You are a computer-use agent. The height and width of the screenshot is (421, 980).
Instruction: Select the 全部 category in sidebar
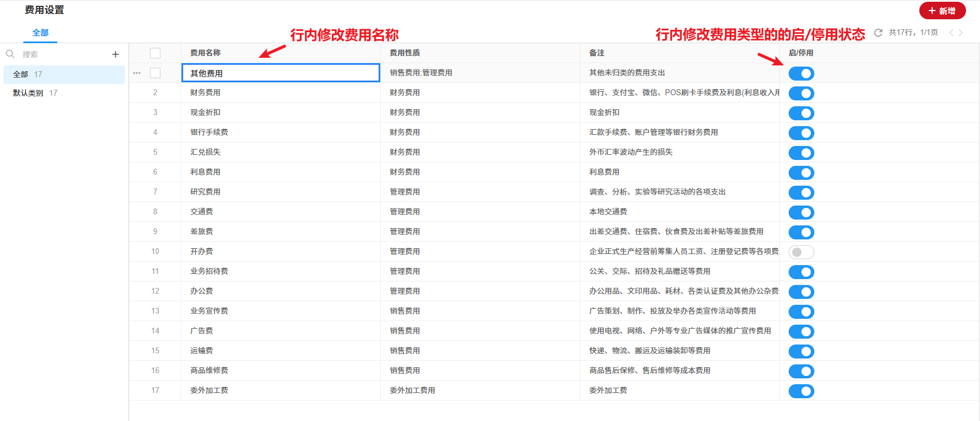(64, 74)
